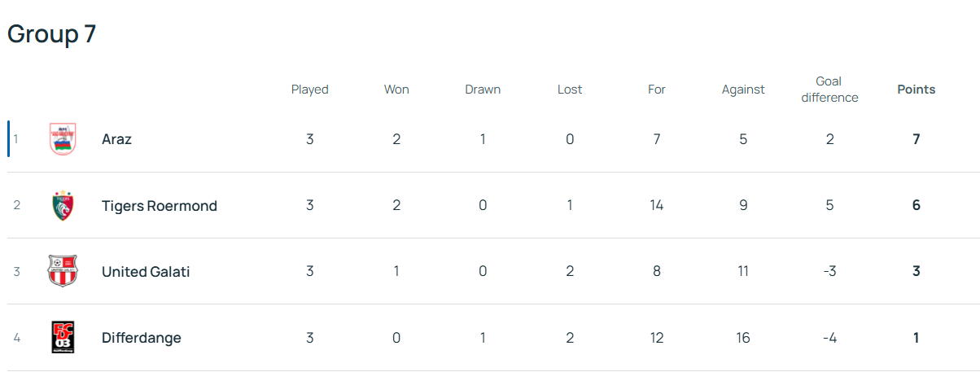Click the Lost column header
Viewport: 980px width, 372px height.
point(570,90)
